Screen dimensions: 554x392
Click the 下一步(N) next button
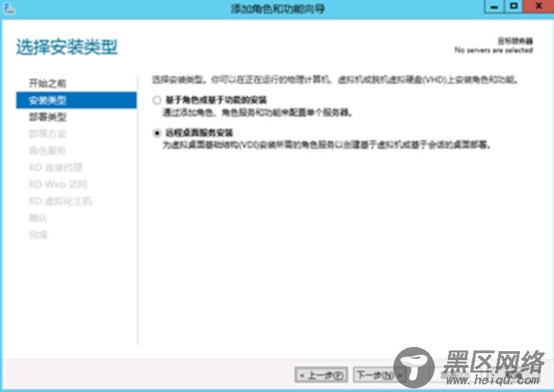click(x=379, y=375)
